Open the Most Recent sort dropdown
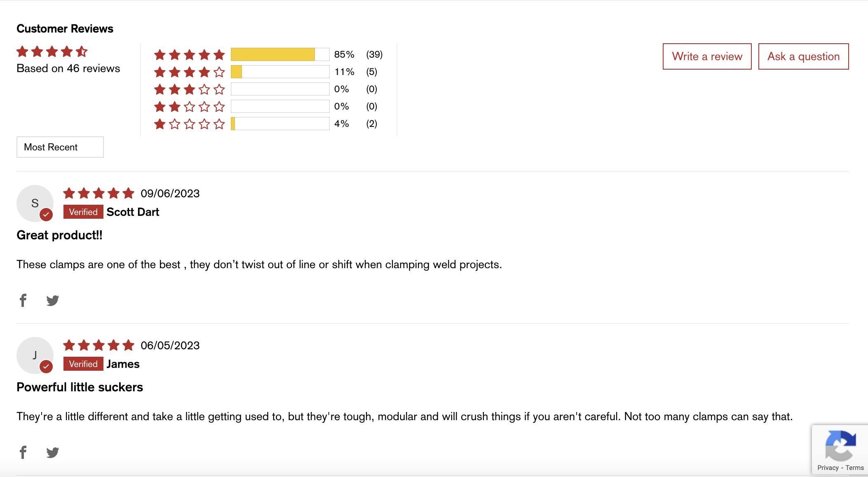This screenshot has height=477, width=868. coord(60,147)
